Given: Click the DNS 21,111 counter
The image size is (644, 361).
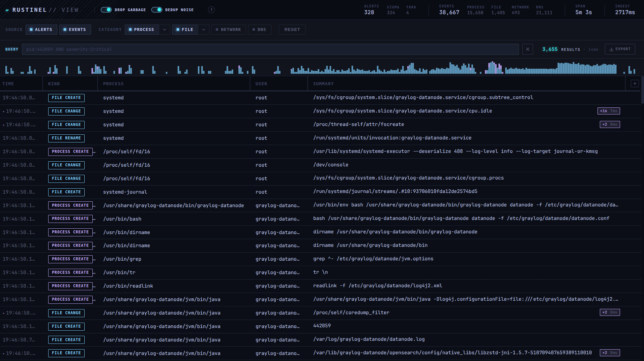Looking at the screenshot, I should [544, 10].
